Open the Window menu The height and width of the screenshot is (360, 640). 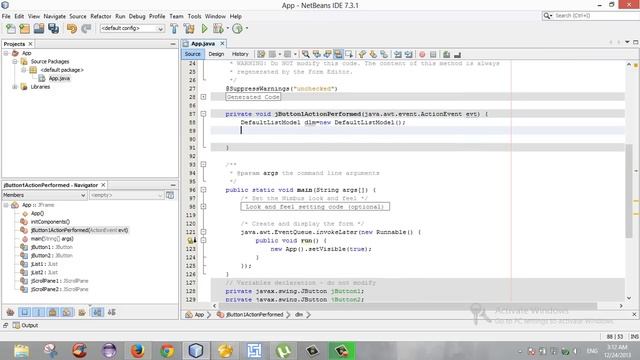215,16
